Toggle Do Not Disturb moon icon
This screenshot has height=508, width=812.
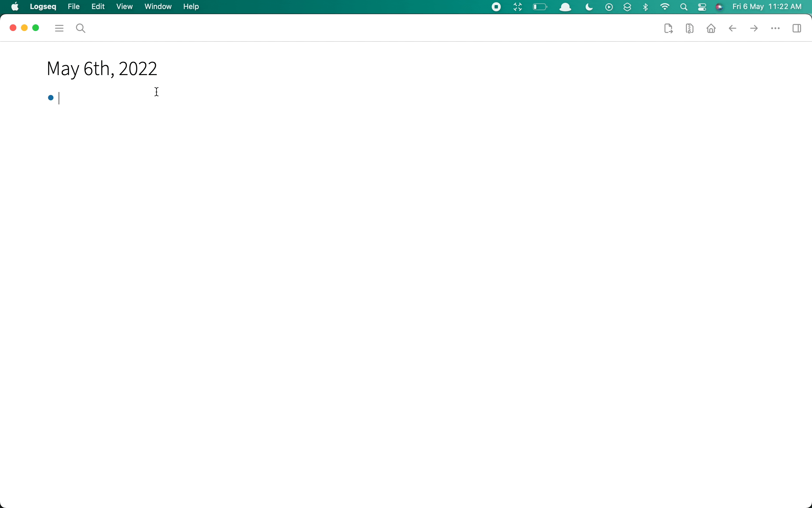click(589, 7)
